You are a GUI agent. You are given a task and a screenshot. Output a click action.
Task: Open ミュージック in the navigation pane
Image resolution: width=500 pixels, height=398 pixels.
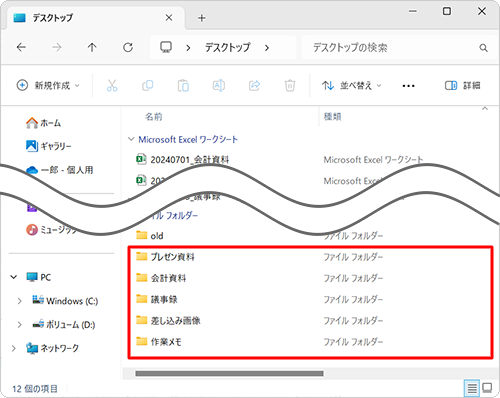52,230
